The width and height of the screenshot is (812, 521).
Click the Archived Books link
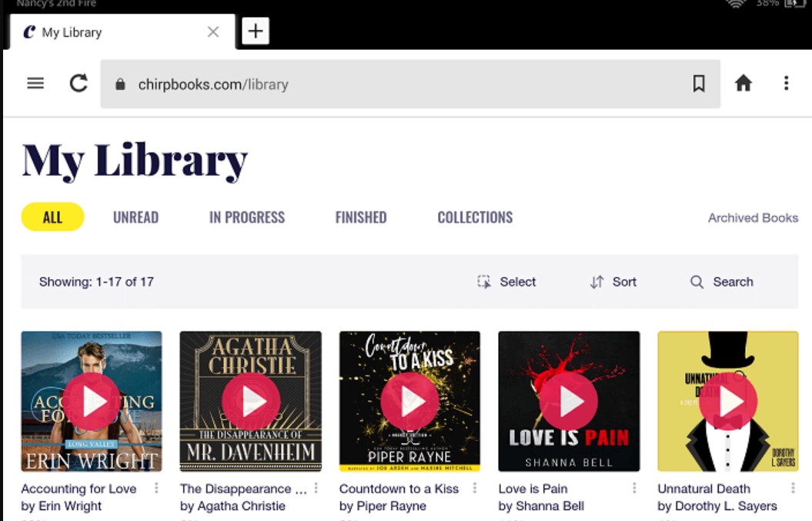click(x=754, y=217)
